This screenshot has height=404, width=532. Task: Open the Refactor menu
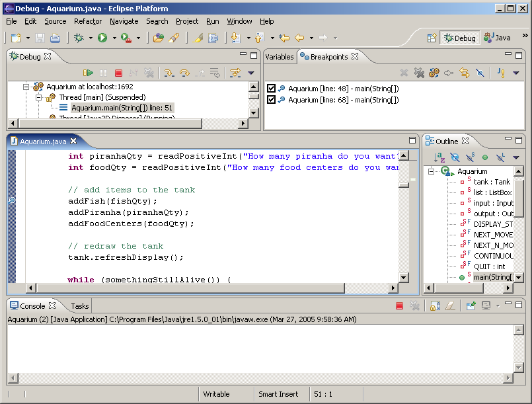[x=88, y=21]
